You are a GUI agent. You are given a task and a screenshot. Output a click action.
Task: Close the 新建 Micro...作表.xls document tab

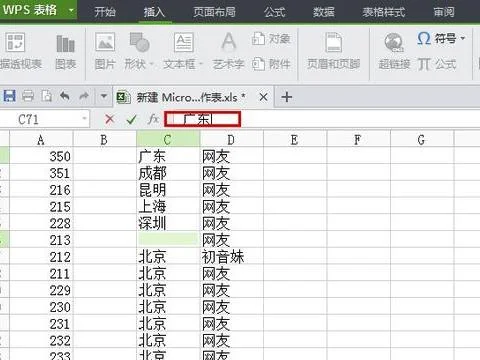coord(263,97)
